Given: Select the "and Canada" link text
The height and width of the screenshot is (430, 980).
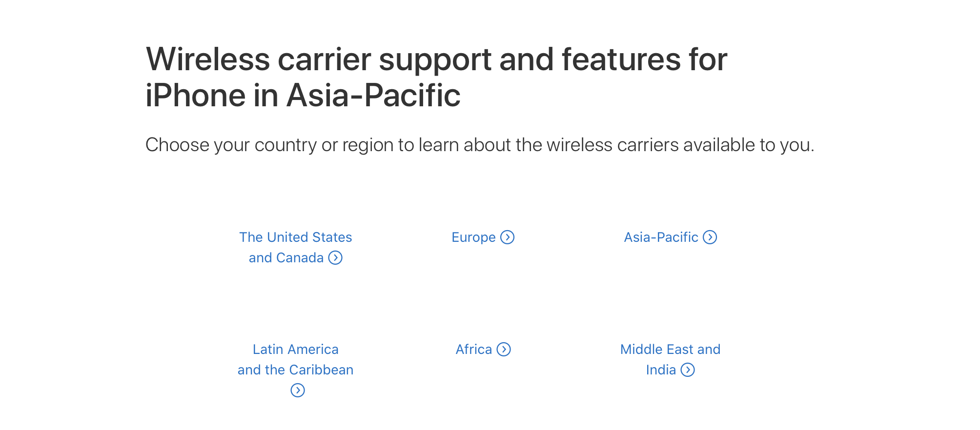Looking at the screenshot, I should point(286,257).
